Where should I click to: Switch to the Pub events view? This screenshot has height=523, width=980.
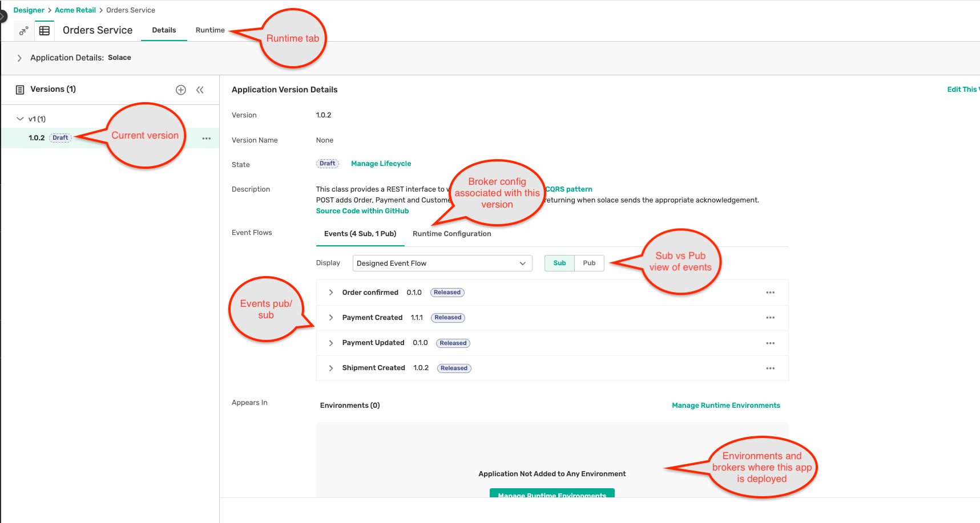click(589, 263)
